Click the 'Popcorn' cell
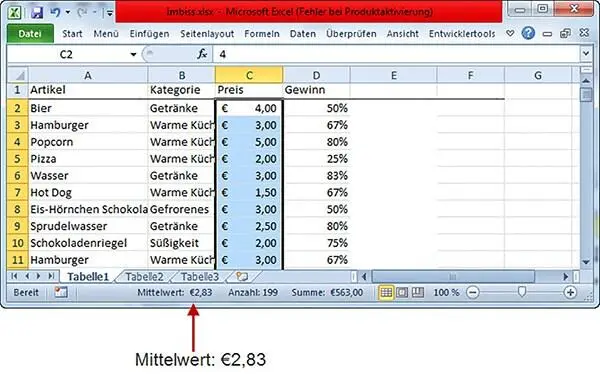This screenshot has height=380, width=600. click(88, 142)
